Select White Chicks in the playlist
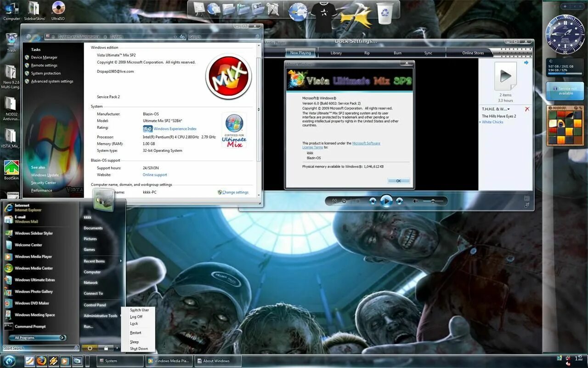Screen dimensions: 588x368 click(492, 122)
